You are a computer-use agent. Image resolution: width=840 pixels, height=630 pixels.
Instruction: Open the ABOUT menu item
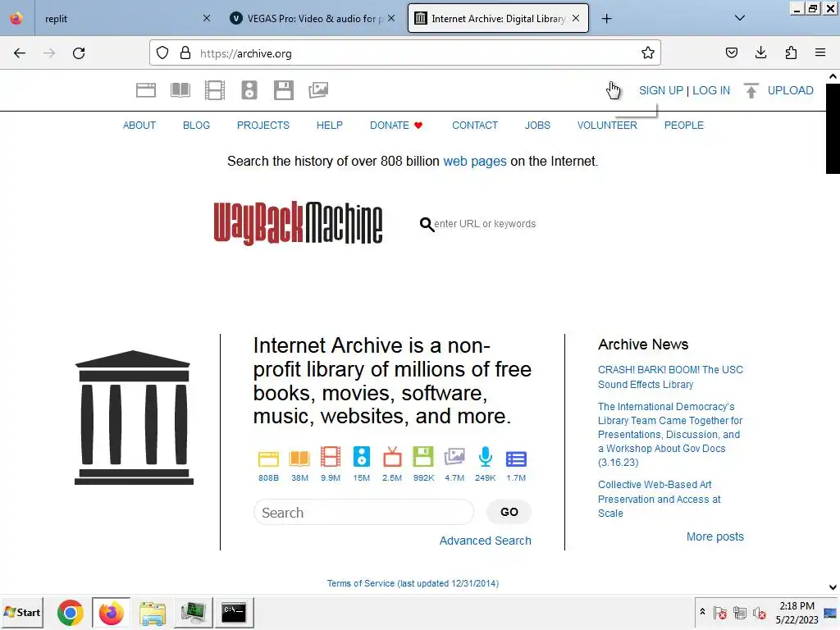pyautogui.click(x=139, y=126)
